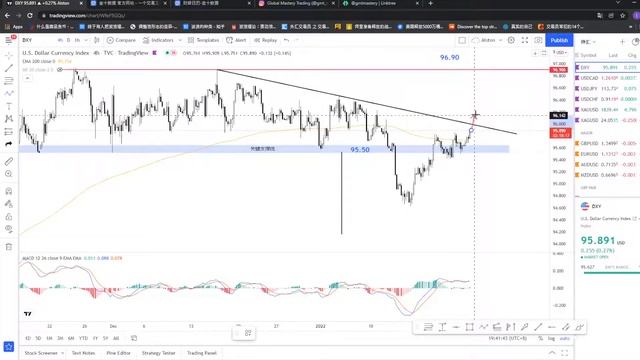Click the 1D date range button

[x=28, y=338]
